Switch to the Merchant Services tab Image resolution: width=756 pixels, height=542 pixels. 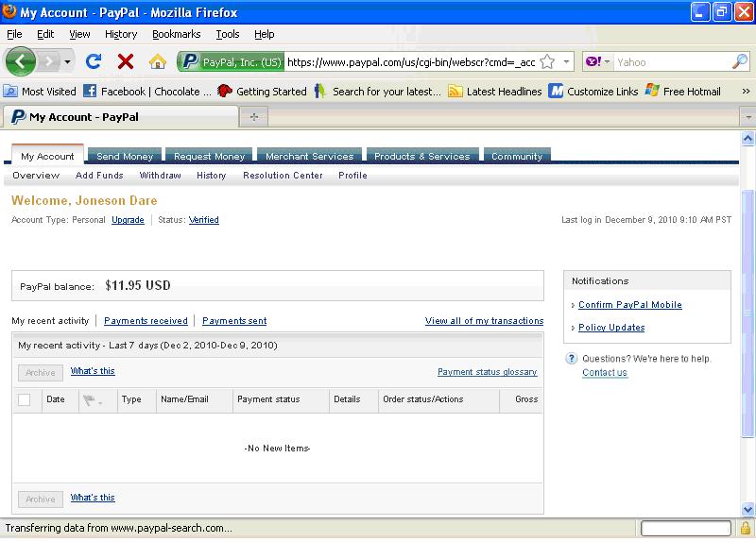coord(310,156)
